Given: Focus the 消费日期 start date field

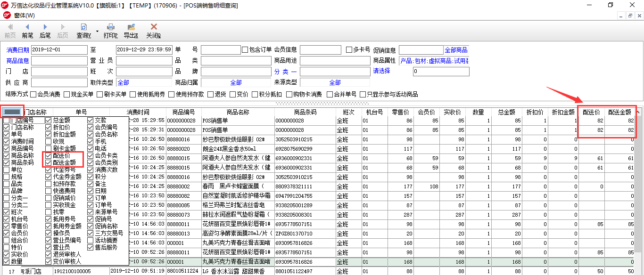Looking at the screenshot, I should point(59,50).
